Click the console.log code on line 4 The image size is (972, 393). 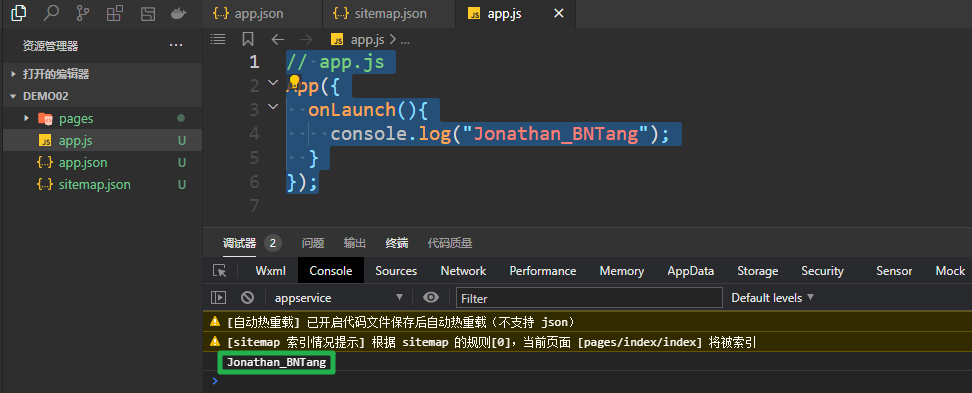pyautogui.click(x=500, y=133)
